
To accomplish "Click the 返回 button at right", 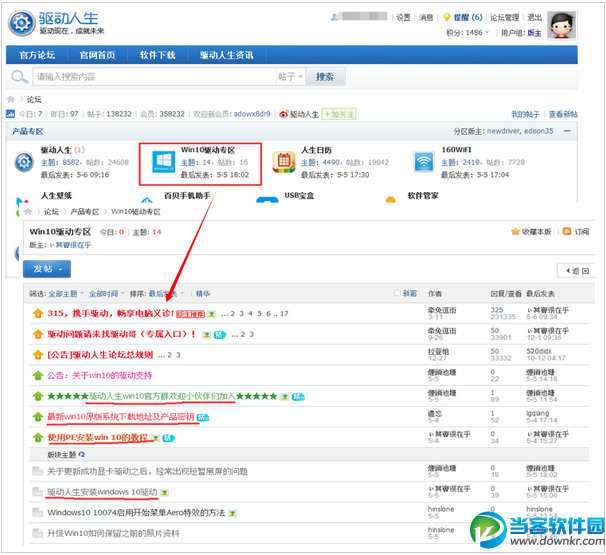I will [x=576, y=271].
